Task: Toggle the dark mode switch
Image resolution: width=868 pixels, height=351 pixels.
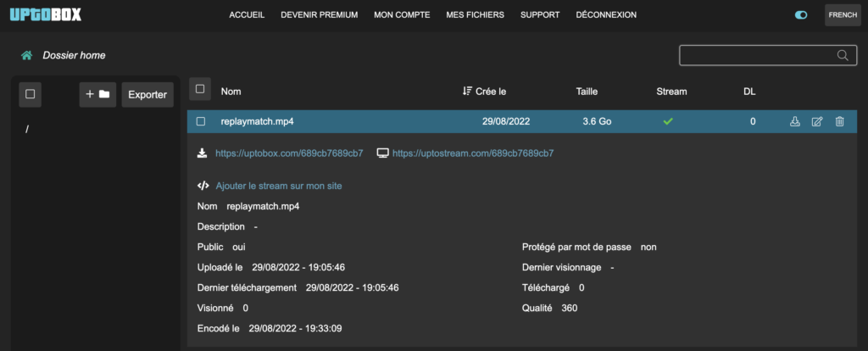Action: tap(801, 15)
